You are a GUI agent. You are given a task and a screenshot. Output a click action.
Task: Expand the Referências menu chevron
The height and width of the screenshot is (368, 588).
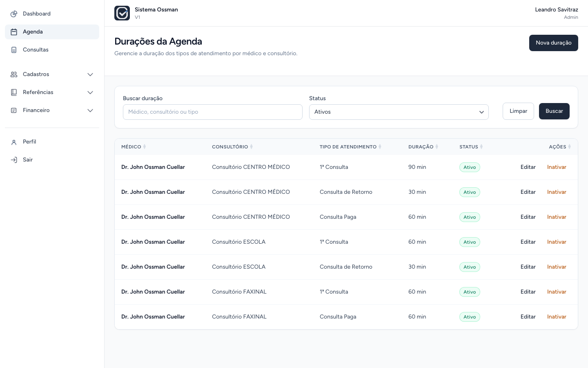pyautogui.click(x=90, y=92)
